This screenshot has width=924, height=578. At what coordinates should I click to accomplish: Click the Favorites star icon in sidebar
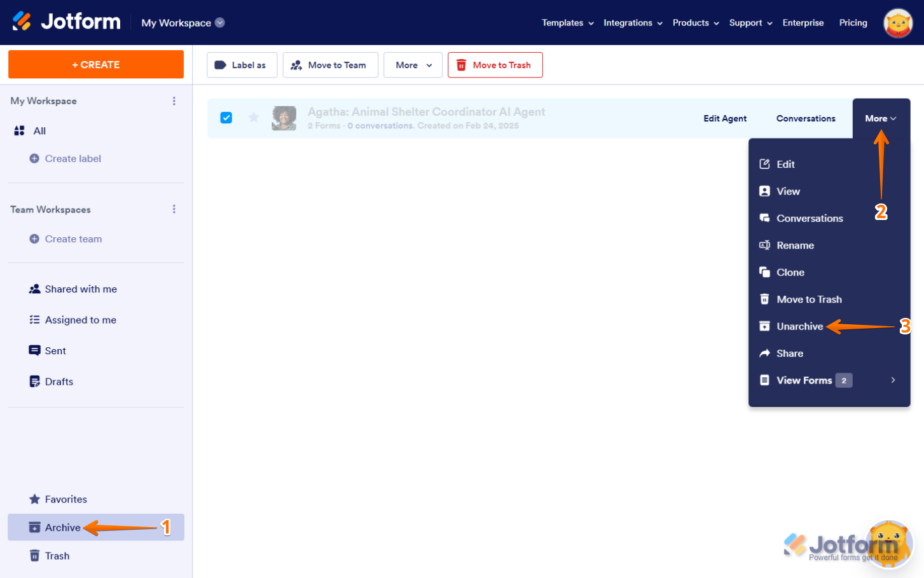[34, 499]
